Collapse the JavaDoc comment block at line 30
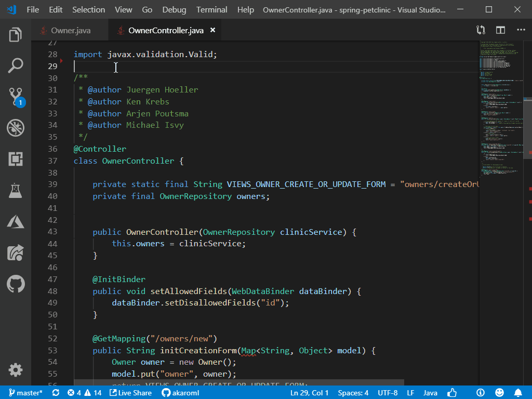The height and width of the screenshot is (399, 532). pos(65,77)
